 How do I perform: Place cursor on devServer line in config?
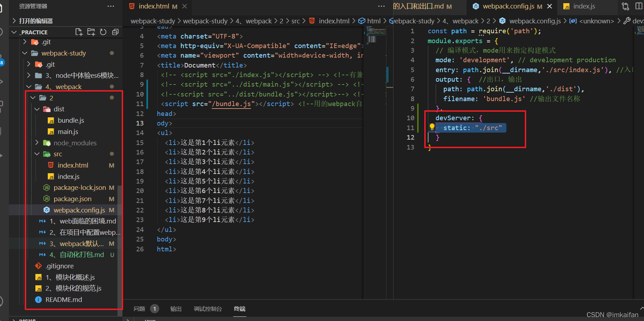tap(459, 118)
